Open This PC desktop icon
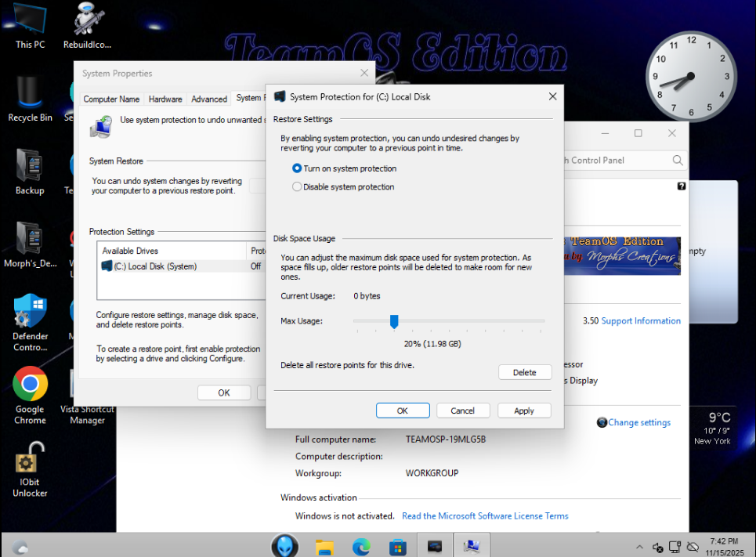Viewport: 756px width, 557px height. [x=30, y=26]
